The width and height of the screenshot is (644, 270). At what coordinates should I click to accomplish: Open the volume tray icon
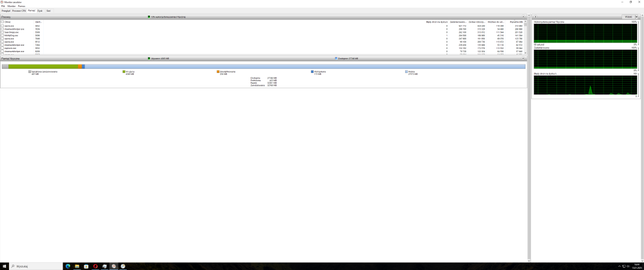pos(629,266)
